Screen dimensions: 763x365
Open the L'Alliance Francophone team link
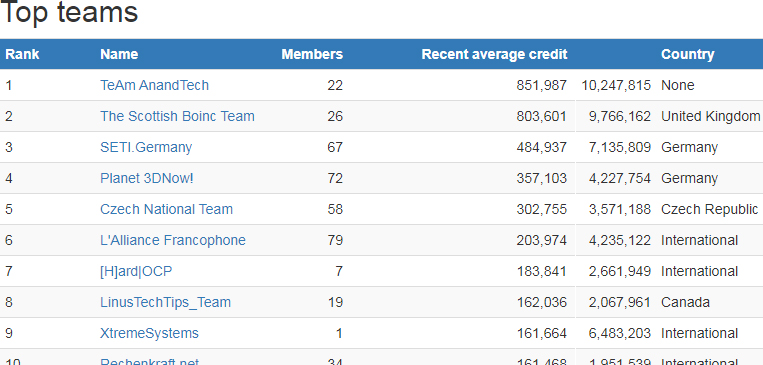coord(173,240)
